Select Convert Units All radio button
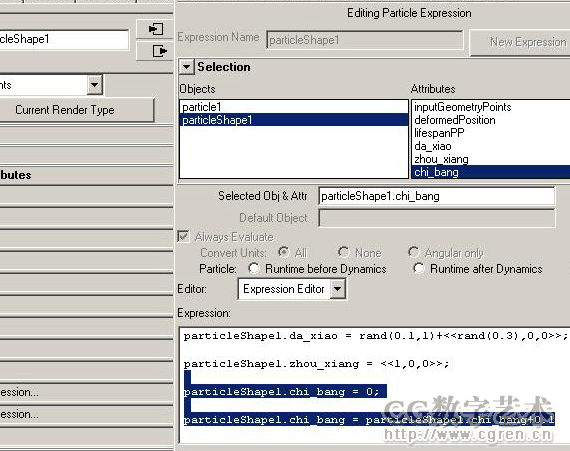570x451 pixels. [x=283, y=252]
